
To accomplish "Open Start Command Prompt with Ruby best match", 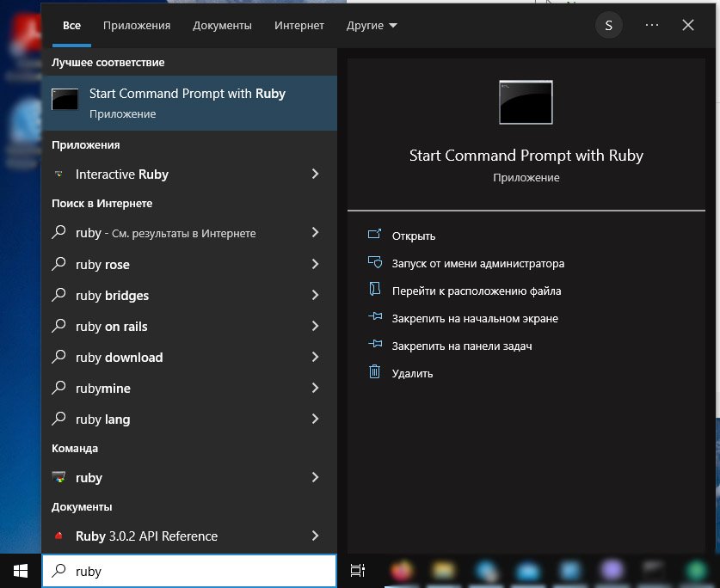I will coord(189,103).
